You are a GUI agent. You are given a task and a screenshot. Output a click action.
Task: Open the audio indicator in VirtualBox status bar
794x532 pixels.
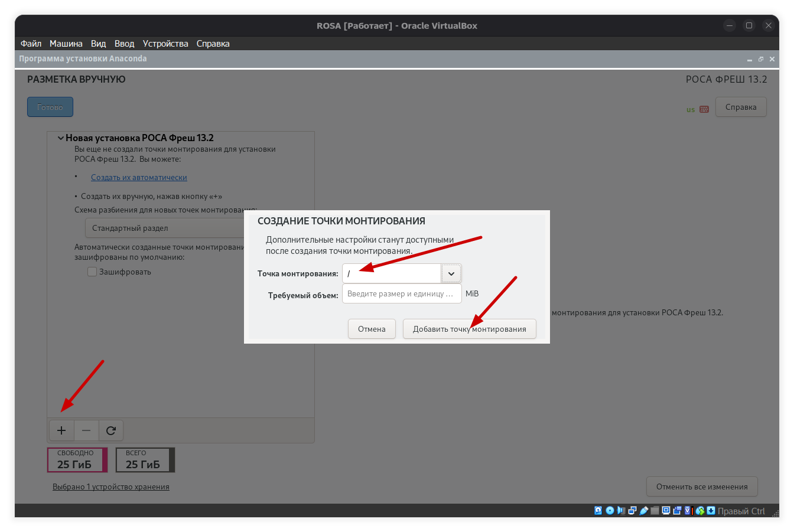pos(621,511)
